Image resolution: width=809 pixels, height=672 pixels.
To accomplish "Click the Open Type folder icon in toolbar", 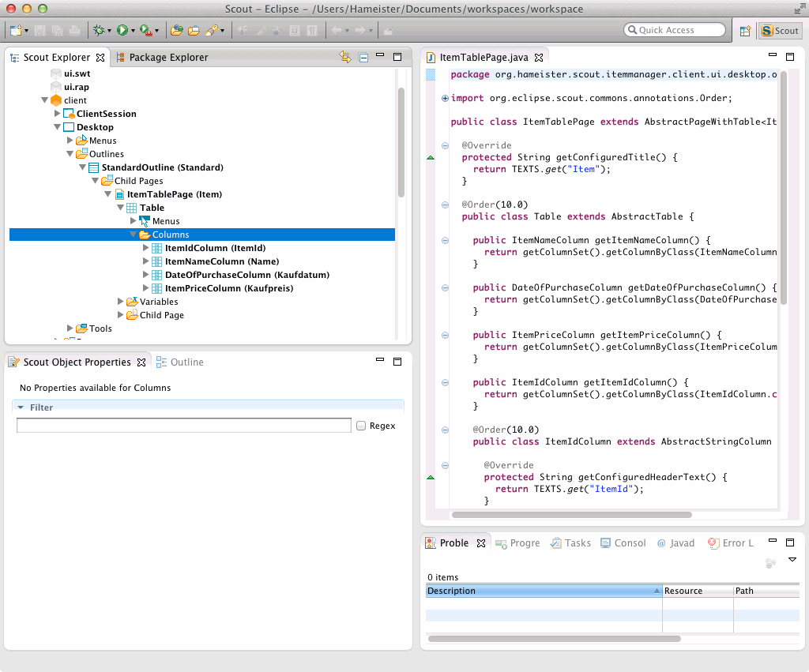I will pos(177,31).
